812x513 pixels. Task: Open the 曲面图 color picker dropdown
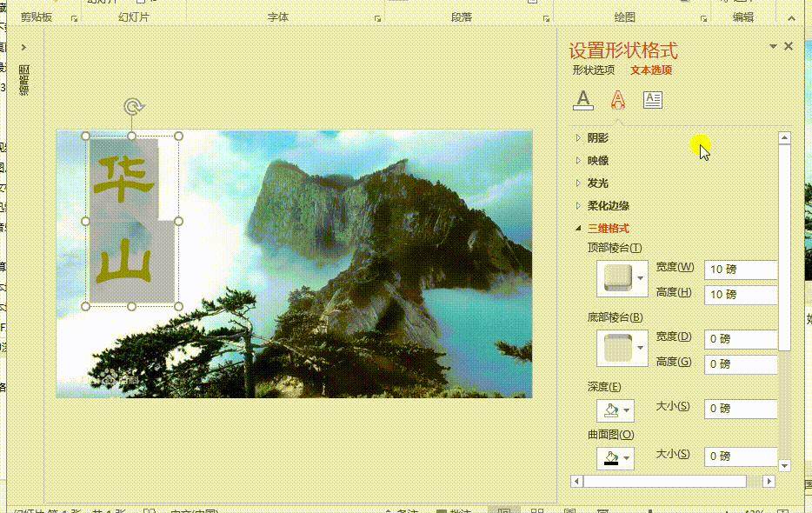click(616, 458)
